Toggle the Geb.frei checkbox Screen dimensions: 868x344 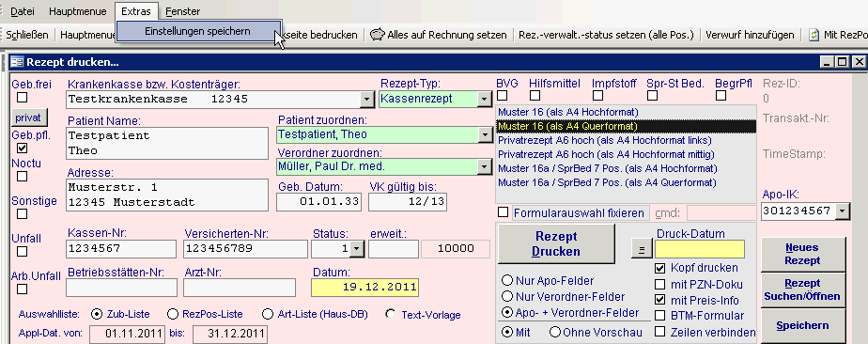tap(23, 98)
